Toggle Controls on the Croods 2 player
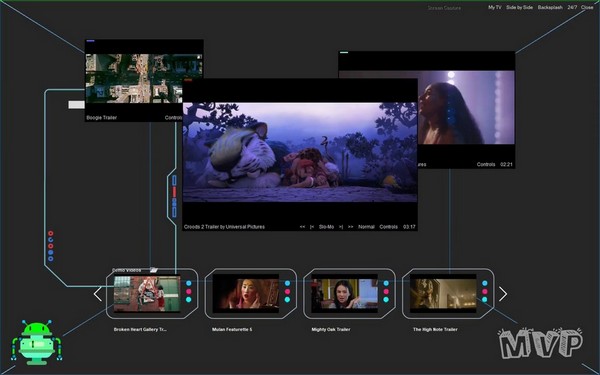 388,227
